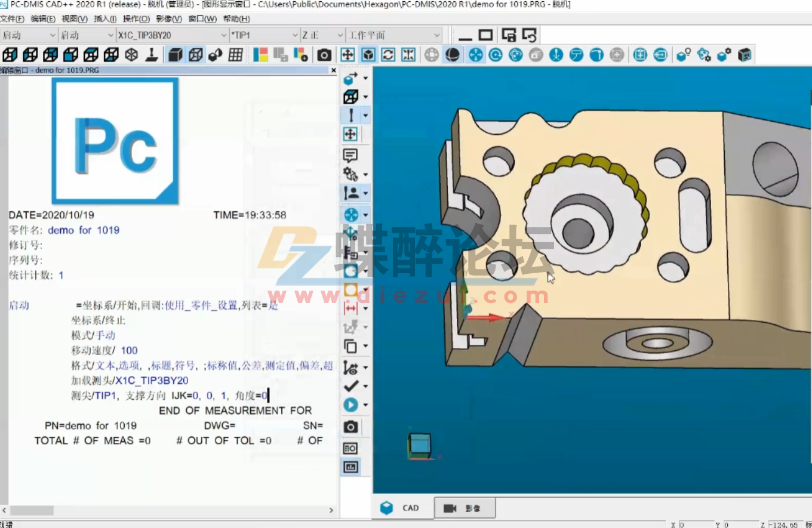Open the screen capture camera tool
812x528 pixels.
click(324, 54)
